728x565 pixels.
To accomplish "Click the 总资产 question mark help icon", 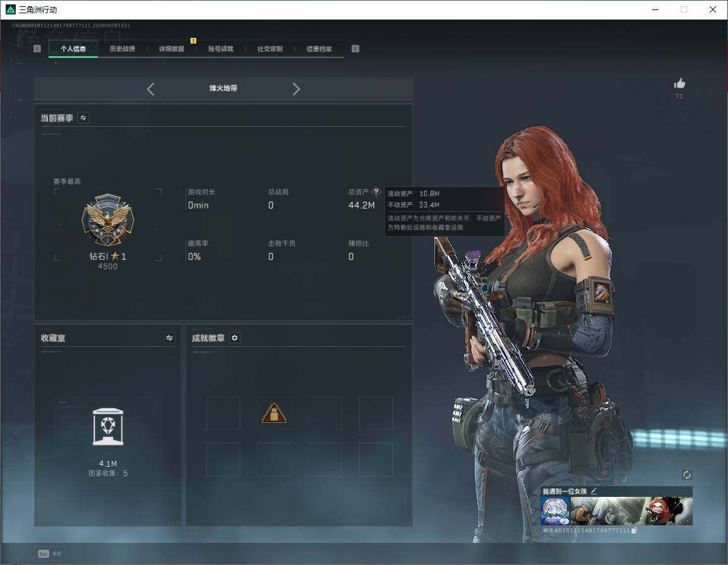I will [x=376, y=192].
